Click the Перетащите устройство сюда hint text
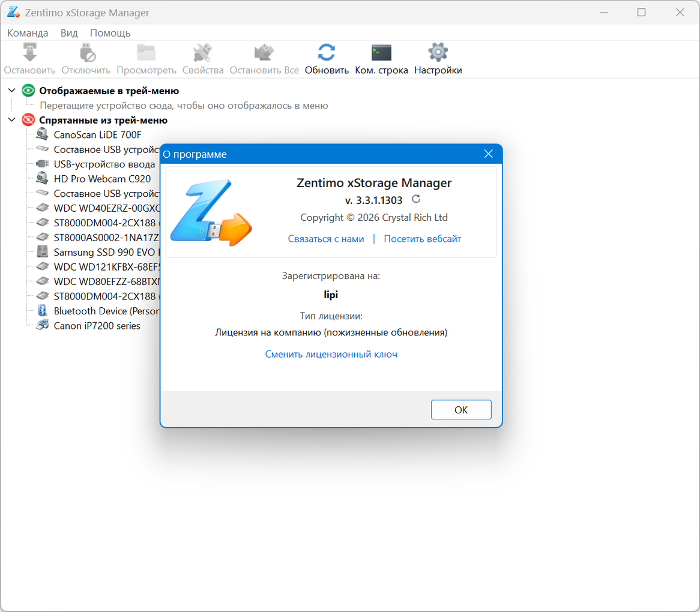The width and height of the screenshot is (700, 612). coord(184,106)
